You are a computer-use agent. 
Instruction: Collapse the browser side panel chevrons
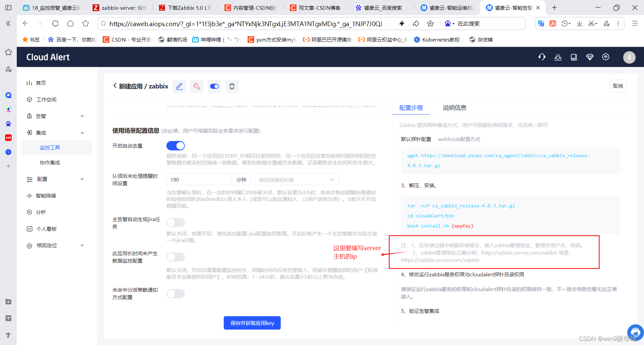[x=8, y=23]
